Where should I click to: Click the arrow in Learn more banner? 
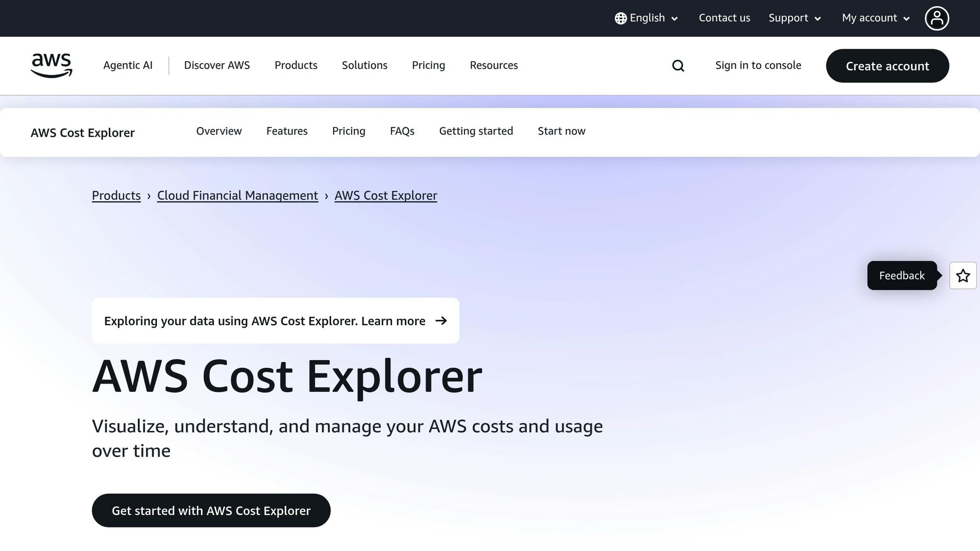(x=441, y=320)
